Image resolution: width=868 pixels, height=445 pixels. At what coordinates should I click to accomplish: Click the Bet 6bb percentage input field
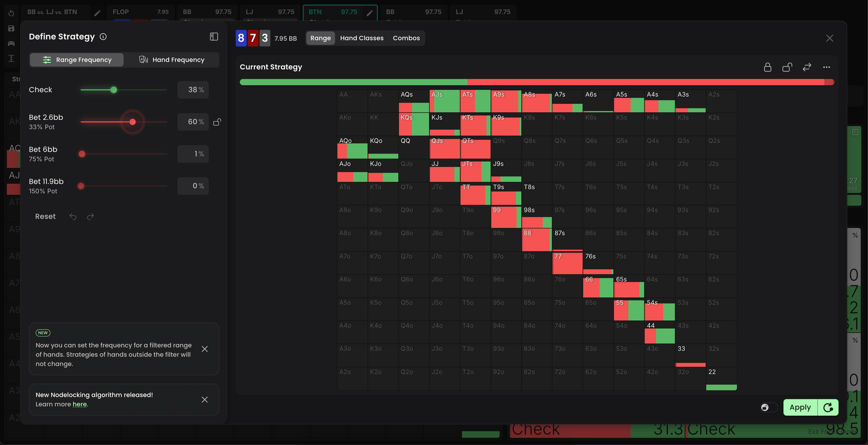pos(193,154)
